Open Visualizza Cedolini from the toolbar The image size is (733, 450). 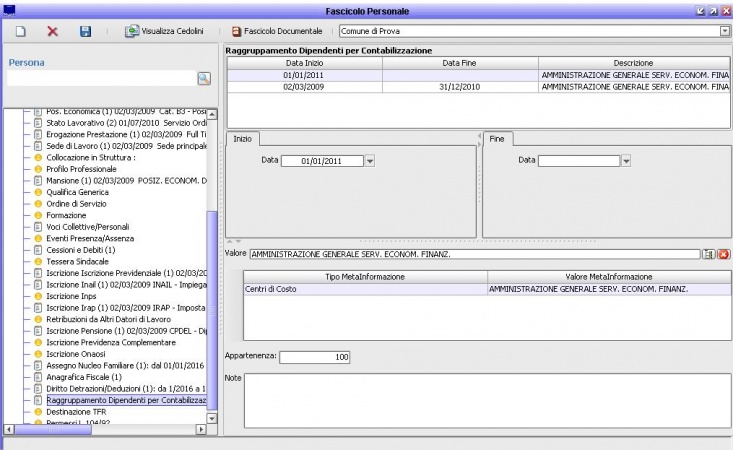167,32
